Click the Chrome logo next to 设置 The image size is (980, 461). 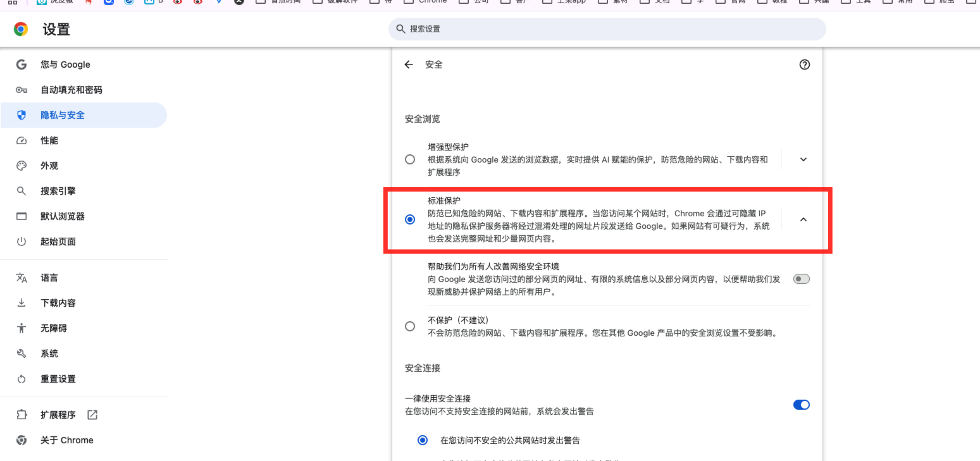[21, 29]
